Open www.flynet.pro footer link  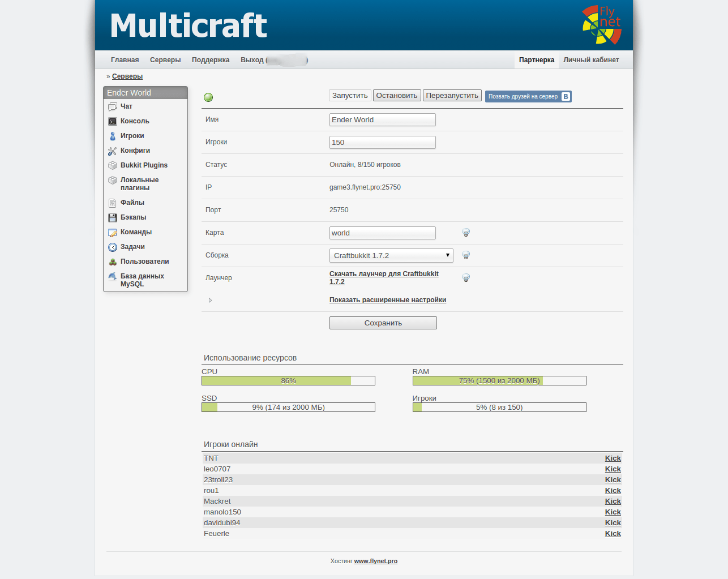[376, 561]
